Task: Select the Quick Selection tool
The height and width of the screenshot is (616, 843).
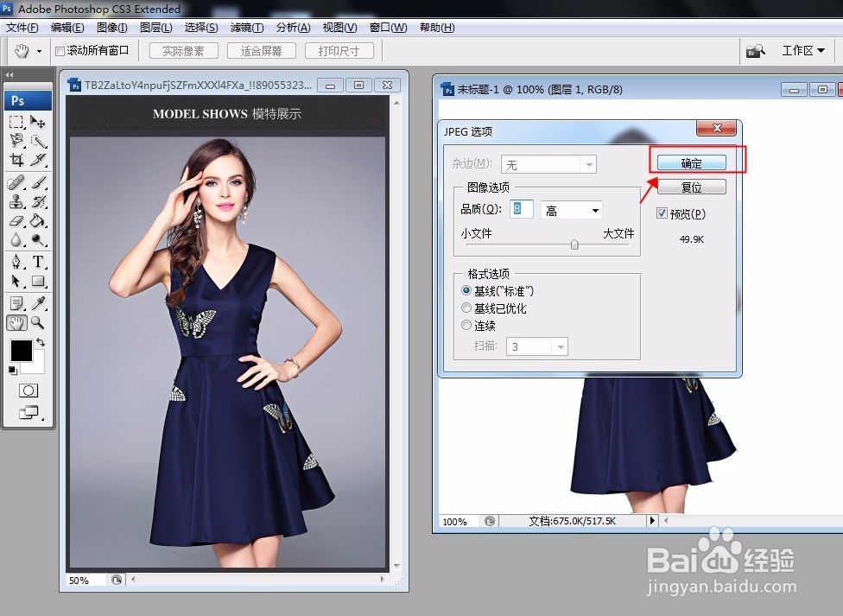Action: point(38,141)
